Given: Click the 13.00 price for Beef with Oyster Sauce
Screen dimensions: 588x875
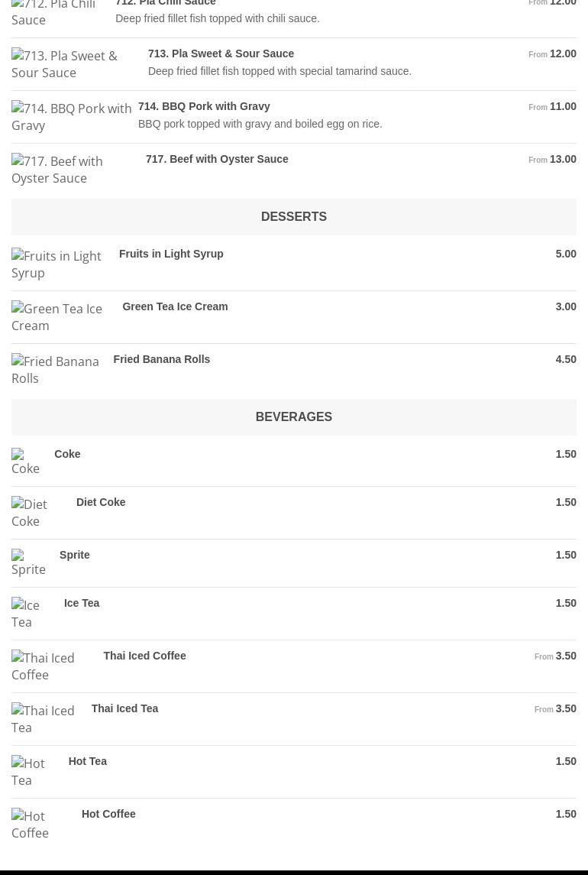Looking at the screenshot, I should tap(563, 159).
